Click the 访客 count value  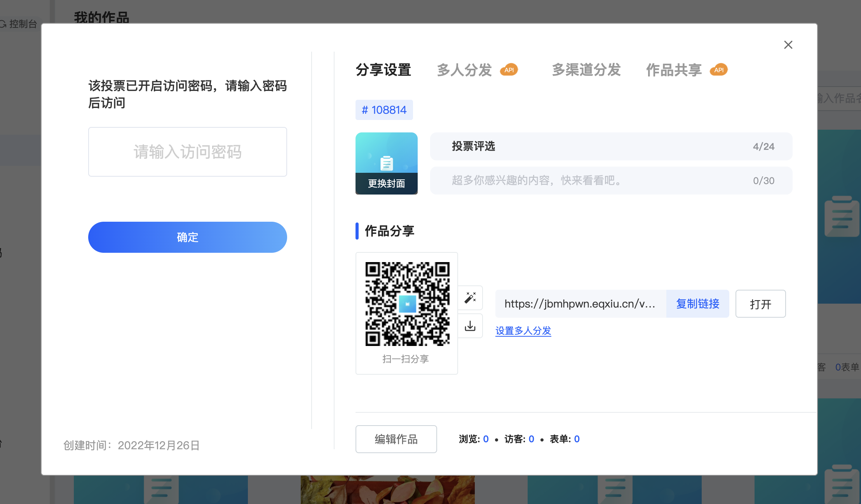click(531, 439)
